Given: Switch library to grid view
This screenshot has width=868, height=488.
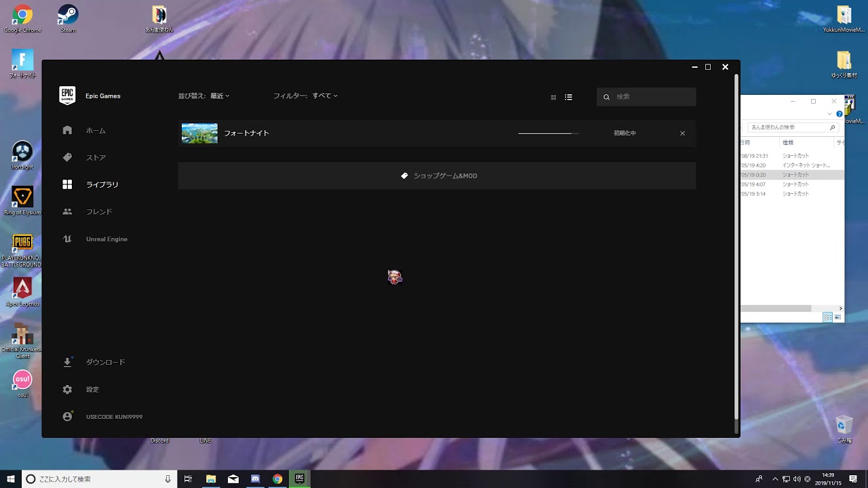Looking at the screenshot, I should 553,97.
